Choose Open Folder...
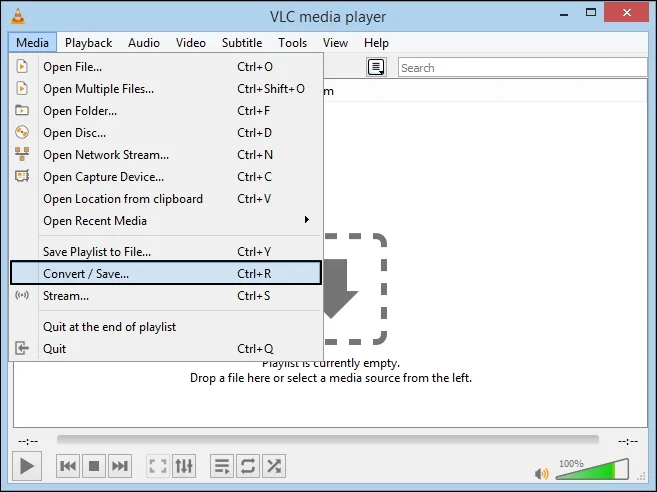657x492 pixels. (166, 111)
